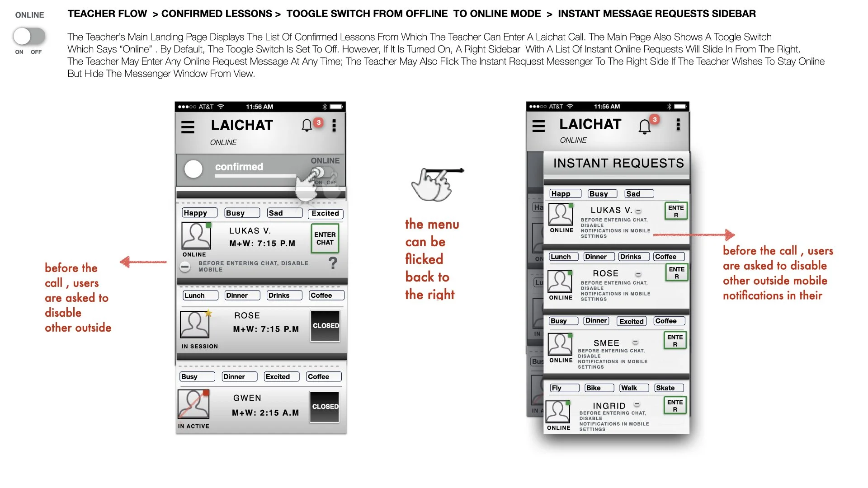Select the Coffee tag above Rose
Image resolution: width=868 pixels, height=488 pixels.
(326, 296)
